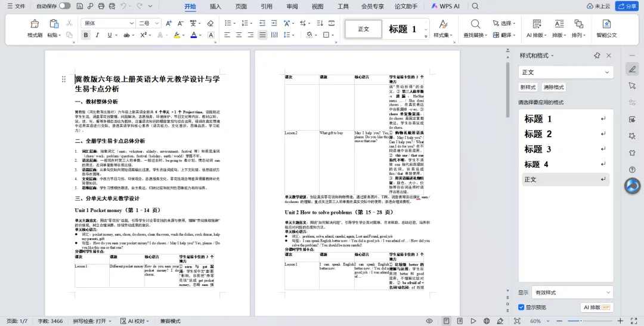Click the 新样式 button
This screenshot has width=644, height=326.
click(x=528, y=87)
